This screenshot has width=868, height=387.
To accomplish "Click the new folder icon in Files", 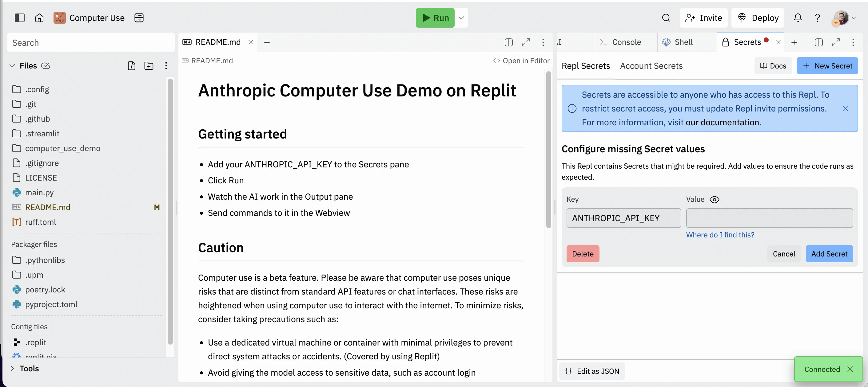I will [149, 66].
